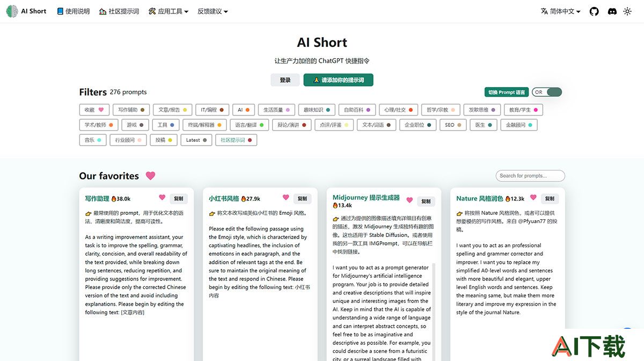Copy the Nature 风格润色 prompt with 复制
Image resolution: width=644 pixels, height=361 pixels.
(x=550, y=199)
